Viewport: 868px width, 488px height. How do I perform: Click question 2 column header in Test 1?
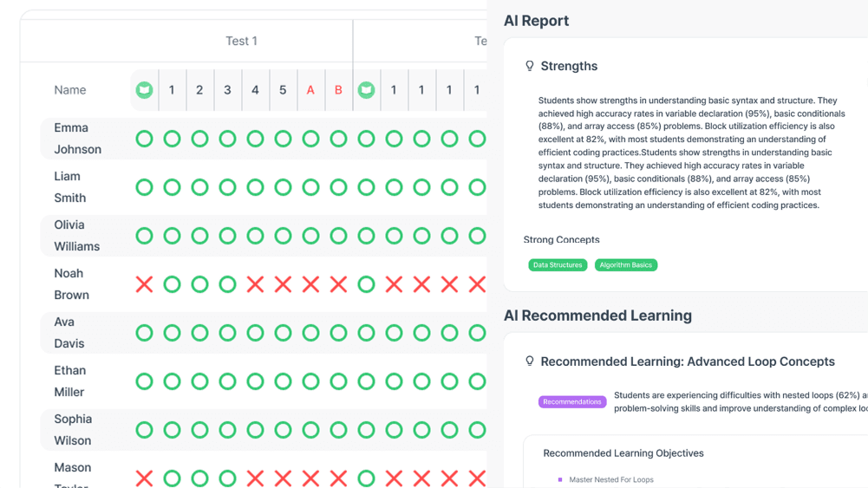tap(199, 89)
